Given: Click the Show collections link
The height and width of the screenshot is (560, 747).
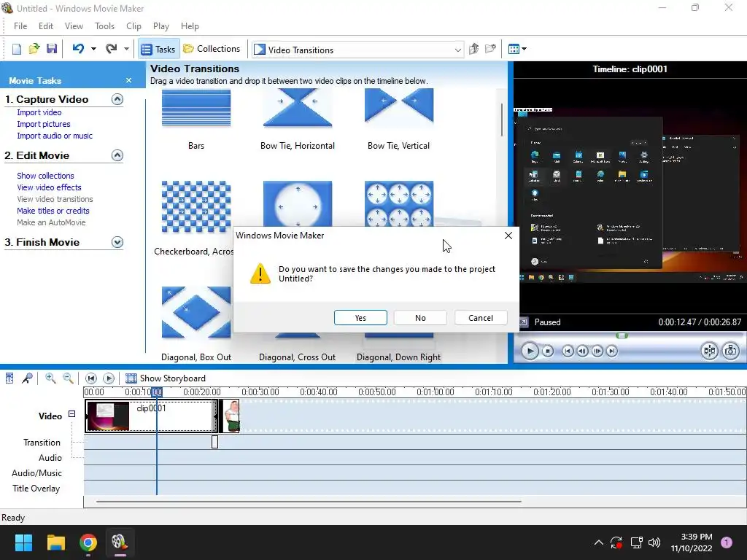Looking at the screenshot, I should (45, 176).
